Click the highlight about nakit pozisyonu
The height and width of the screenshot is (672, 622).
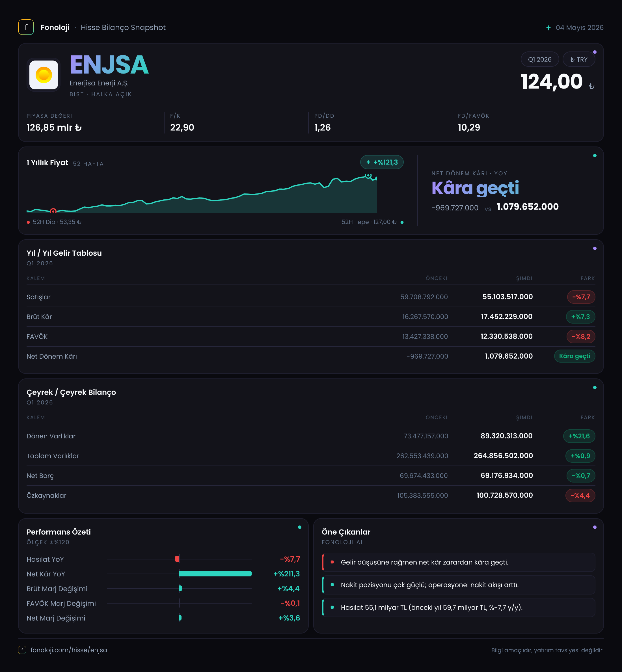[x=458, y=585]
